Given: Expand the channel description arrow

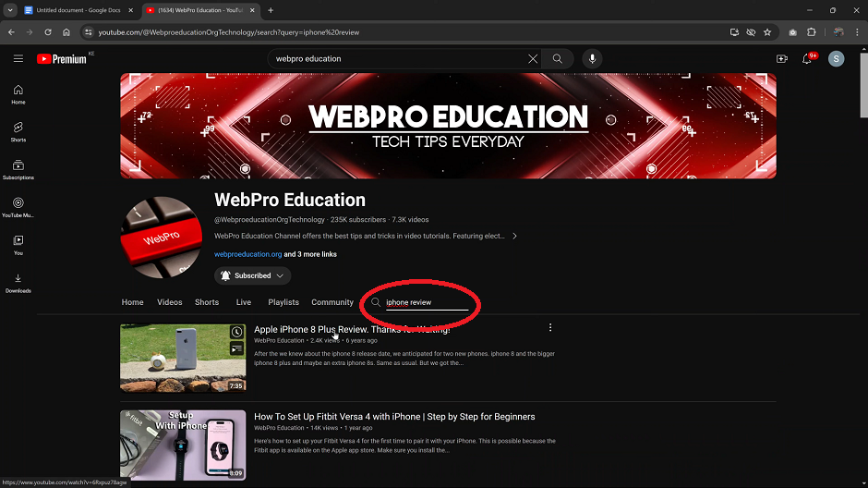Looking at the screenshot, I should (x=514, y=236).
